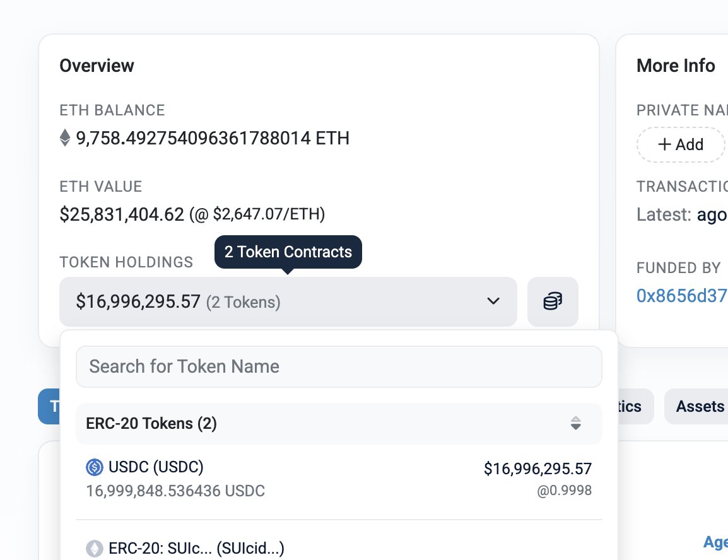Click the Overview heading
The image size is (728, 560).
click(97, 66)
